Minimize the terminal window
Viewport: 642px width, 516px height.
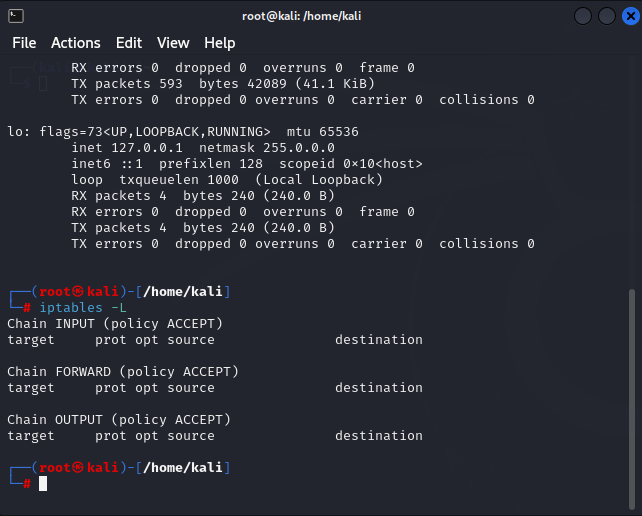(x=584, y=16)
